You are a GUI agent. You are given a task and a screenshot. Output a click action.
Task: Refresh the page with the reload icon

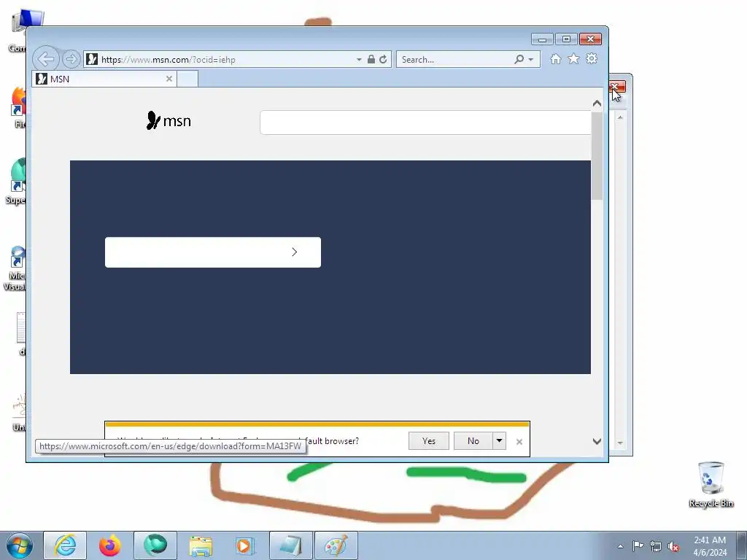383,59
